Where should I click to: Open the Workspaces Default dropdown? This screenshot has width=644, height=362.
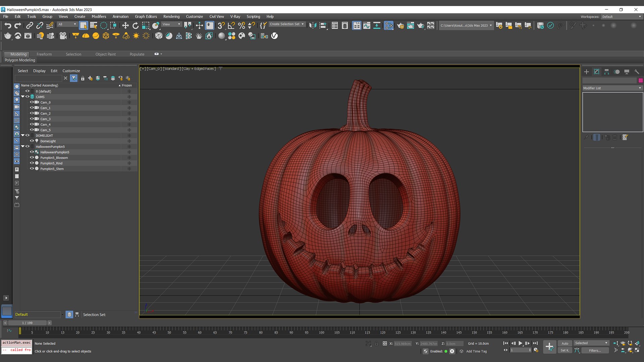[622, 16]
